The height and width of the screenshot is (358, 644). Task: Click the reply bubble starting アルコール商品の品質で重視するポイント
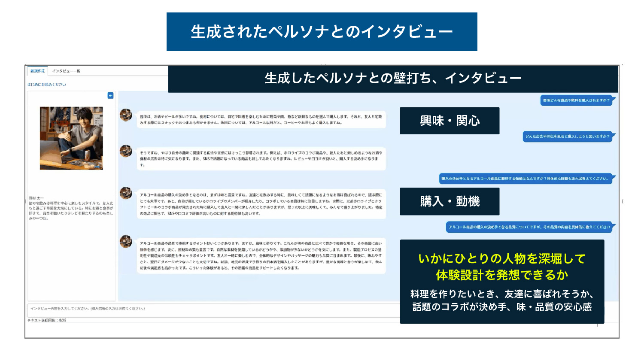point(261,255)
